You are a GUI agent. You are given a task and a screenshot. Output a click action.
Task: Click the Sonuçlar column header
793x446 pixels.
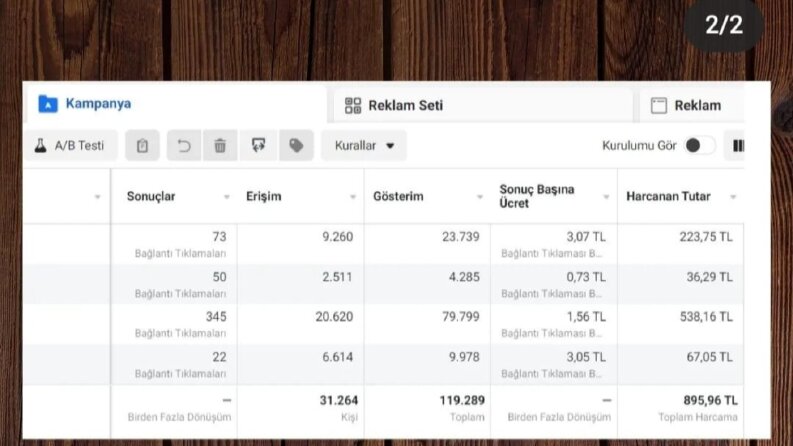[x=151, y=197]
